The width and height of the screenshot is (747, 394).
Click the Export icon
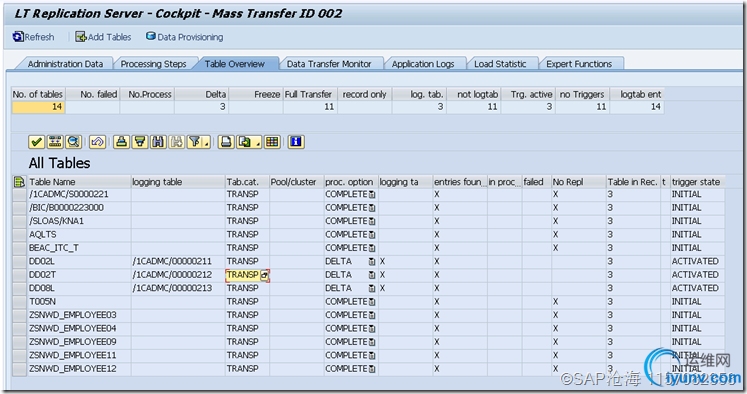point(245,142)
